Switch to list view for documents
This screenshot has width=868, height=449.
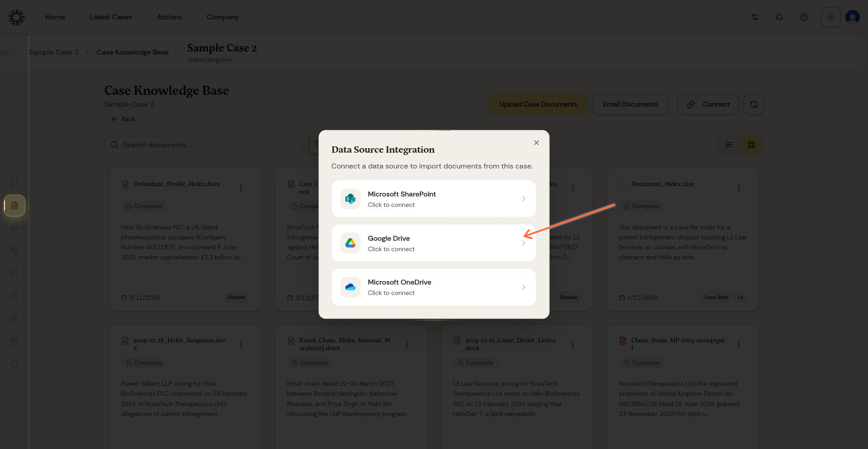pyautogui.click(x=728, y=145)
